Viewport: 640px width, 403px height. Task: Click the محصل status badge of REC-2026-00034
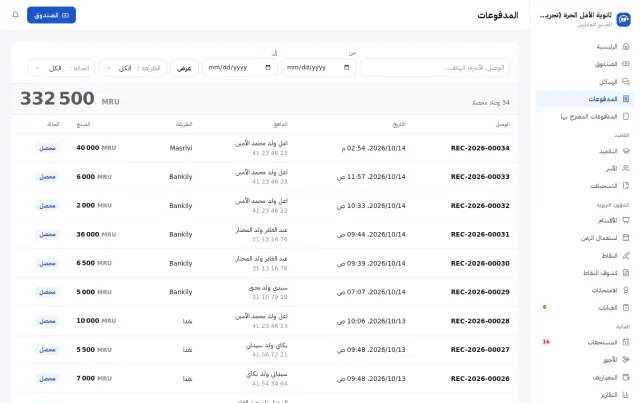click(x=47, y=148)
